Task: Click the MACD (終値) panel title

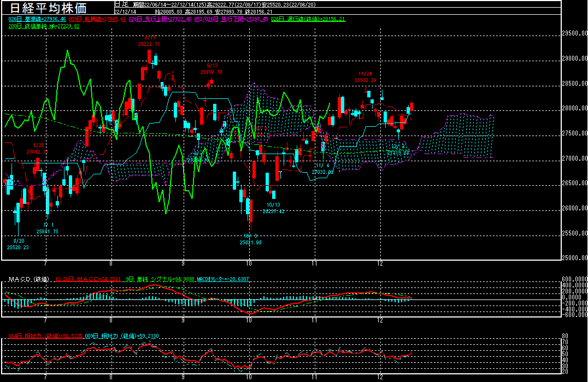Action: tap(29, 279)
